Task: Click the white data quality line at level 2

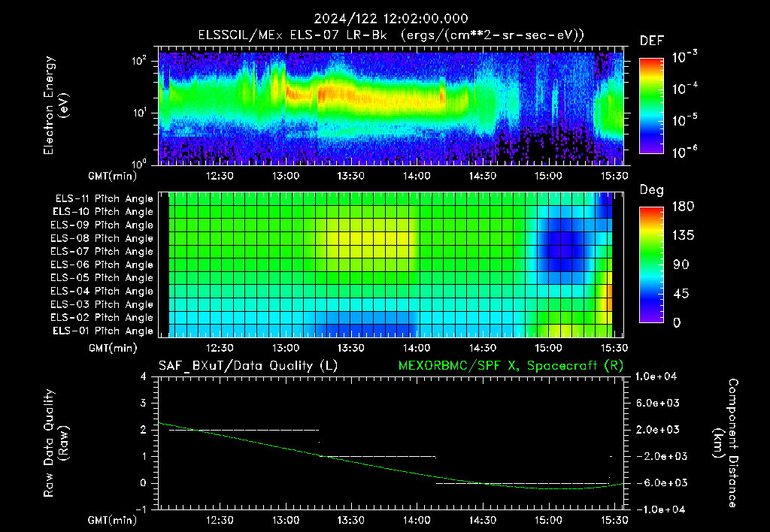Action: (244, 431)
